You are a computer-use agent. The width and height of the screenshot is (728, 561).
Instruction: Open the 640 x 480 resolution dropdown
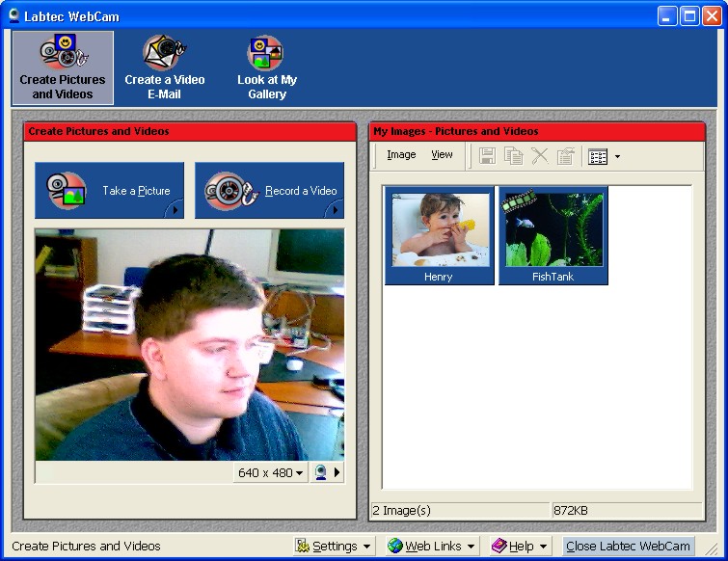tap(271, 473)
